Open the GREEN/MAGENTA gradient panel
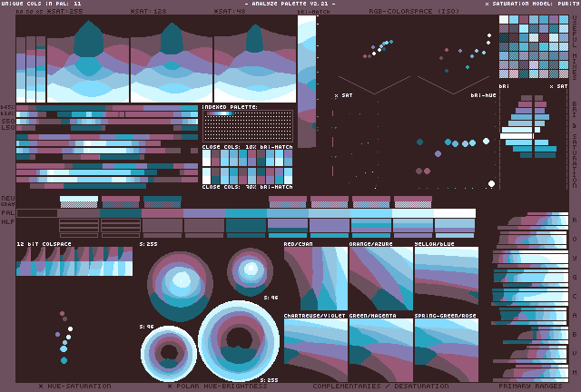Viewport: 581px width, 392px height. pos(381,350)
